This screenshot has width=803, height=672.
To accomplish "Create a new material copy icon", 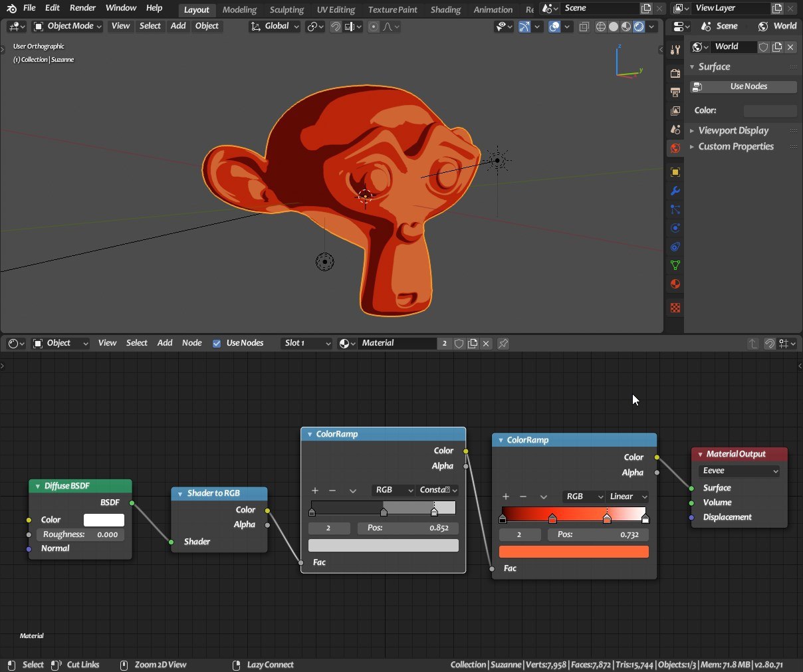I will pos(473,344).
